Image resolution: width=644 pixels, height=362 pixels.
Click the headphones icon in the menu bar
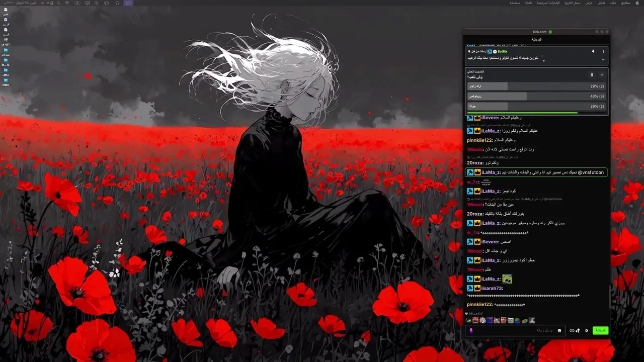pyautogui.click(x=117, y=3)
